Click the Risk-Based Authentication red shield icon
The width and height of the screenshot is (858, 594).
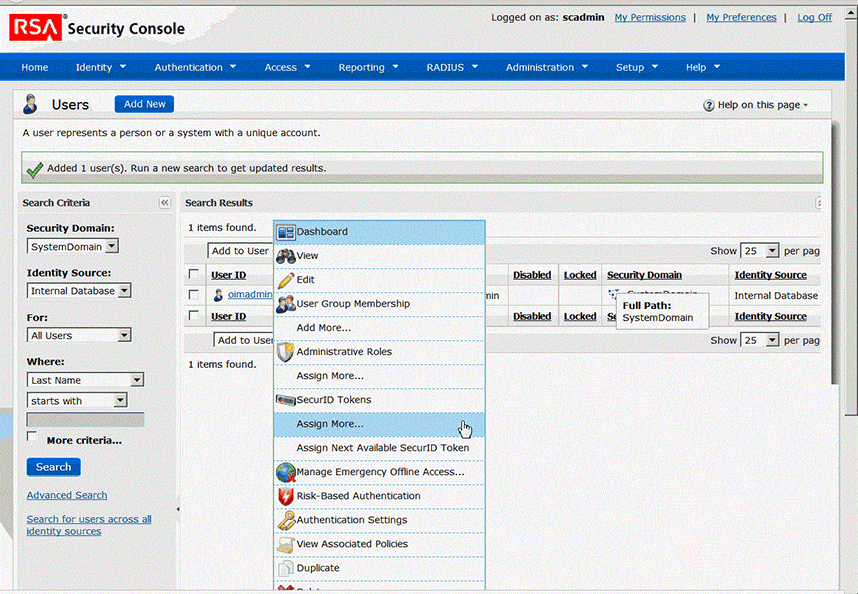[x=286, y=496]
